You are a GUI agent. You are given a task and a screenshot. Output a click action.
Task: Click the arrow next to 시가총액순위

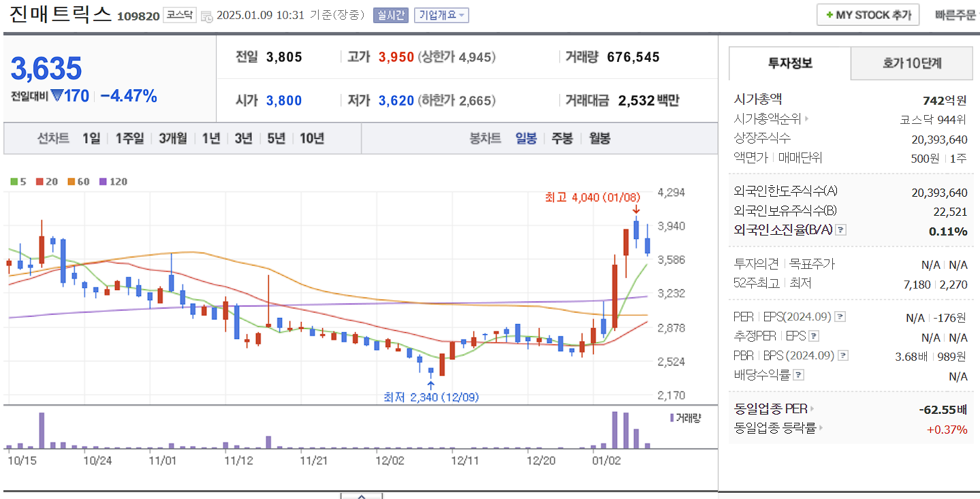[x=807, y=119]
